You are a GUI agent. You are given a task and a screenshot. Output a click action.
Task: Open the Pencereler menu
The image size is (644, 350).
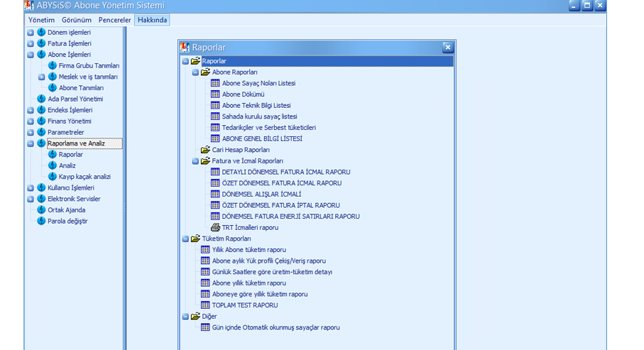(114, 20)
